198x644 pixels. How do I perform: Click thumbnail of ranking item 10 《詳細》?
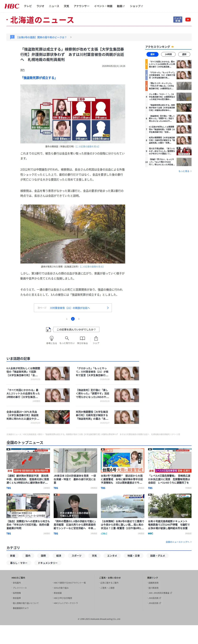(184, 162)
